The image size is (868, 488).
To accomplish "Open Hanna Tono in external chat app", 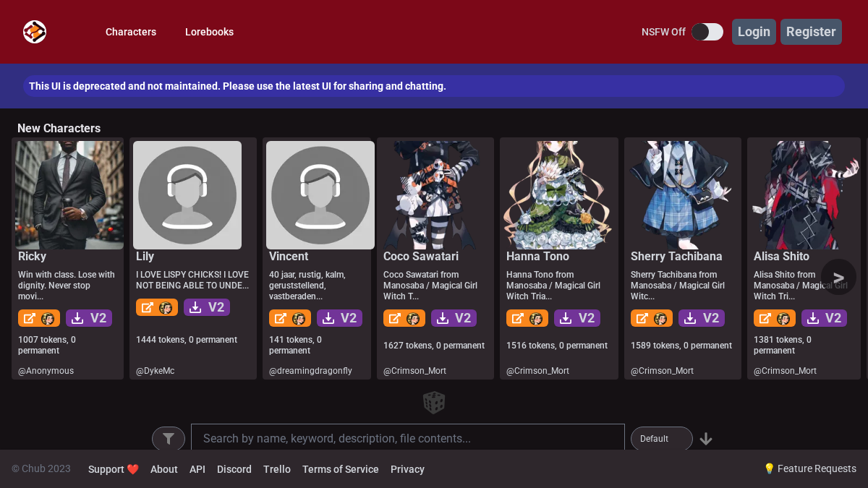I will [527, 318].
